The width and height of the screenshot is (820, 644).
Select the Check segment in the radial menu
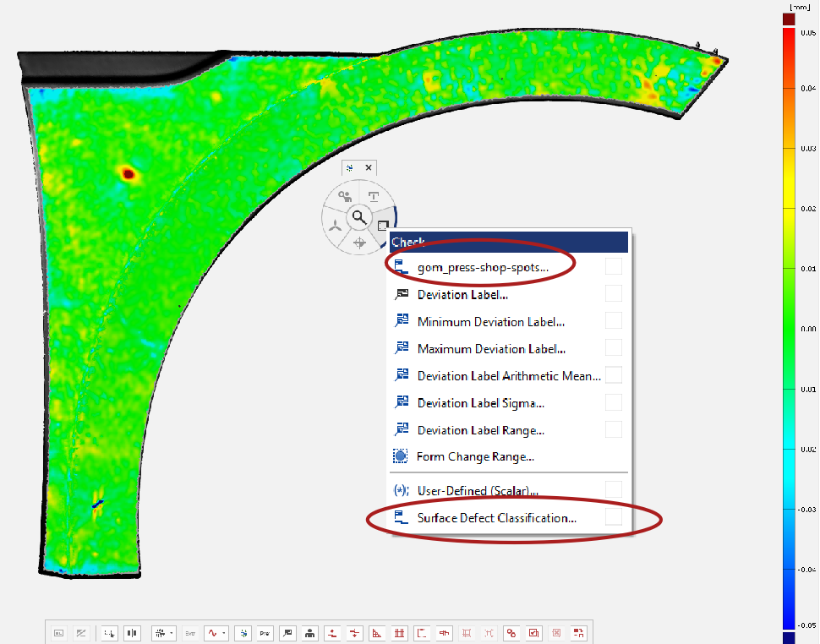click(x=383, y=224)
